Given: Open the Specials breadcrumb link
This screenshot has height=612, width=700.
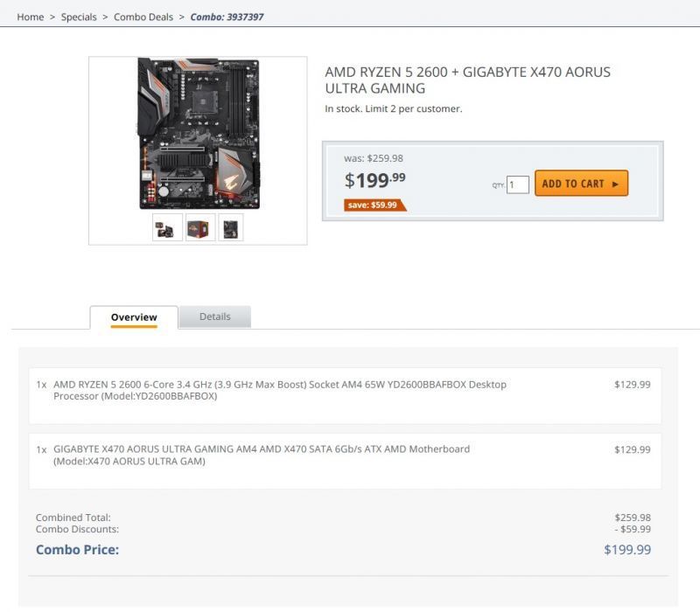Looking at the screenshot, I should click(x=79, y=17).
